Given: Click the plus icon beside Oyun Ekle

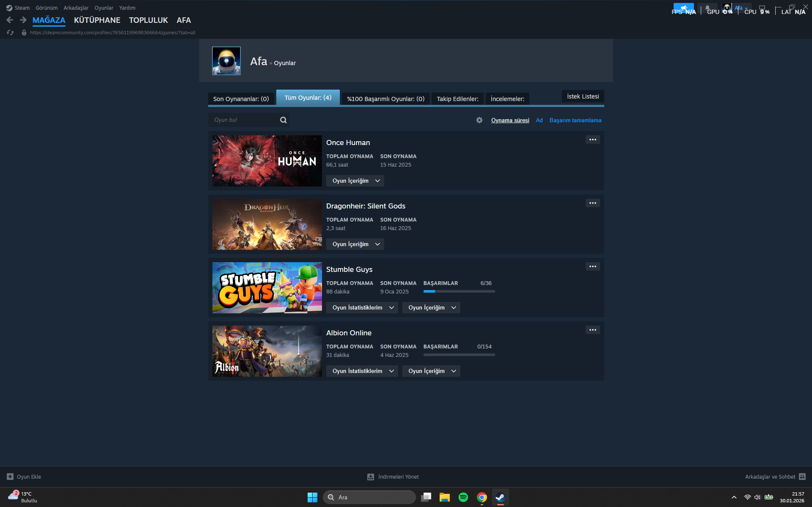Looking at the screenshot, I should coord(10,477).
